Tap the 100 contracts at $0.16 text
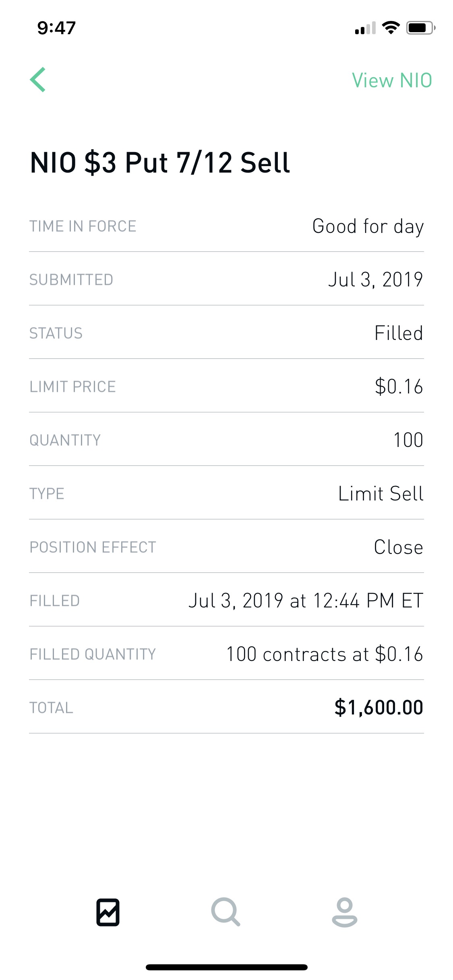Viewport: 453px width, 980px height. tap(325, 654)
